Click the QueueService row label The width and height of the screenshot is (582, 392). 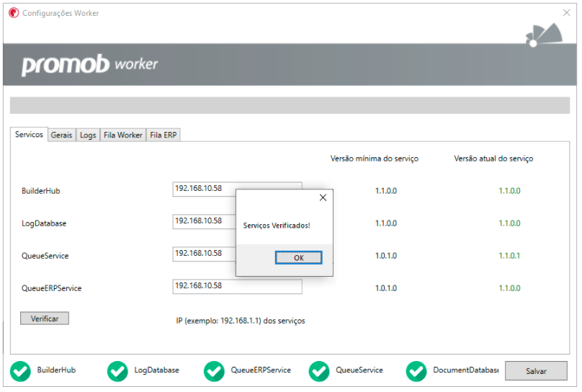(45, 256)
